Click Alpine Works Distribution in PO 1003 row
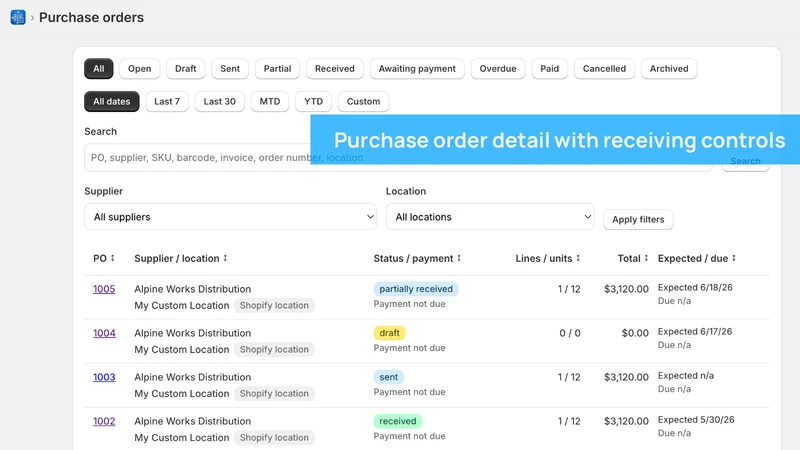The image size is (800, 450). (x=192, y=377)
